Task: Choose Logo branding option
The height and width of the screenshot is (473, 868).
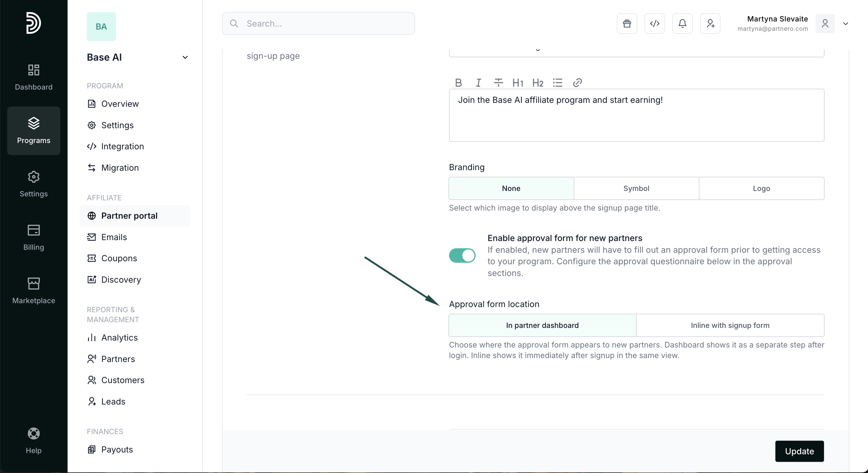Action: 761,189
